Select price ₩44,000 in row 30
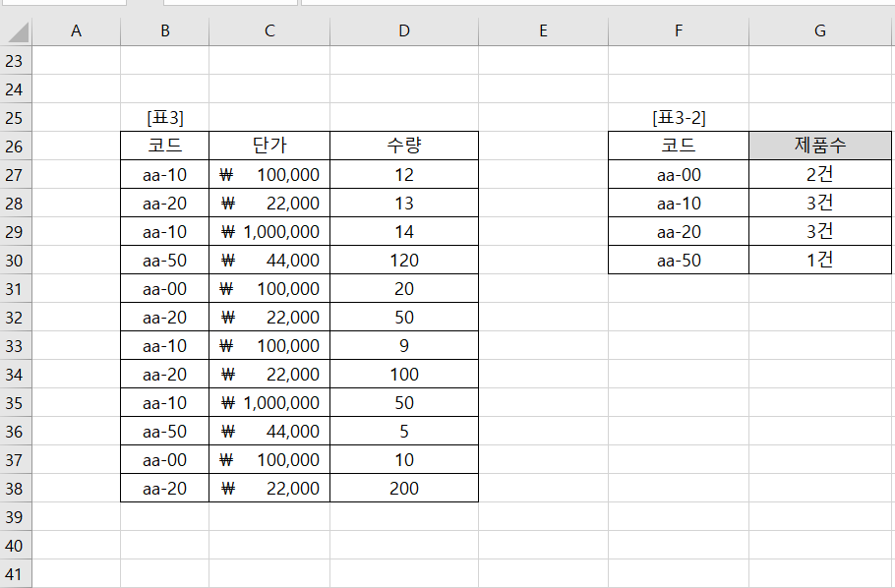 click(269, 261)
